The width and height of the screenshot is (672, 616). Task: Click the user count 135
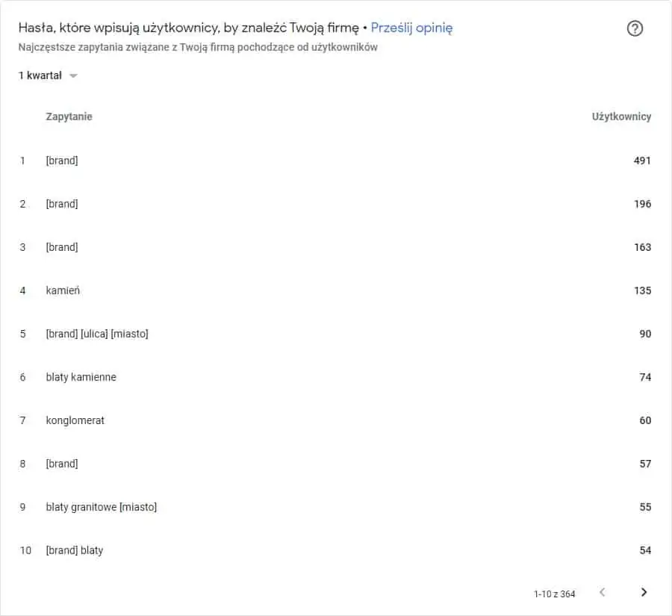coord(642,290)
